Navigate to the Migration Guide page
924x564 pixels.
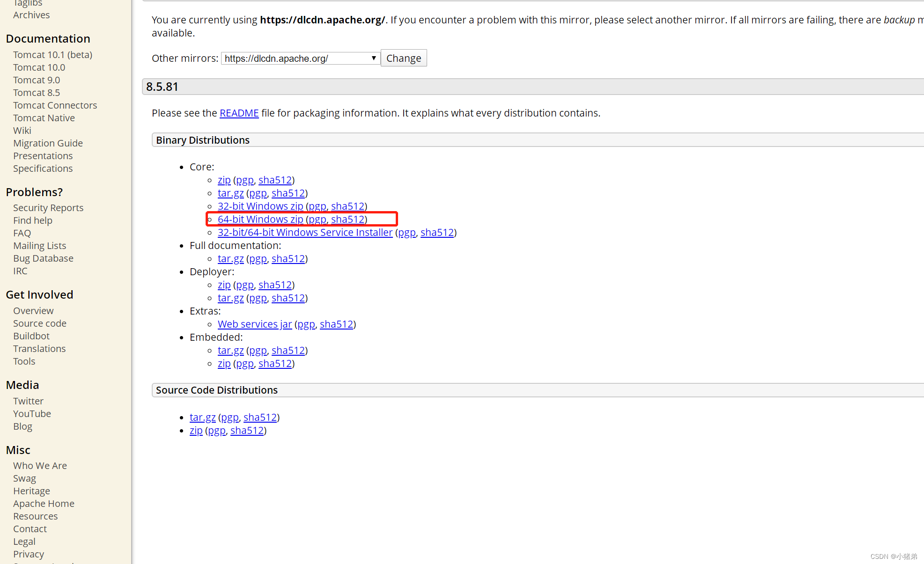[x=48, y=143]
